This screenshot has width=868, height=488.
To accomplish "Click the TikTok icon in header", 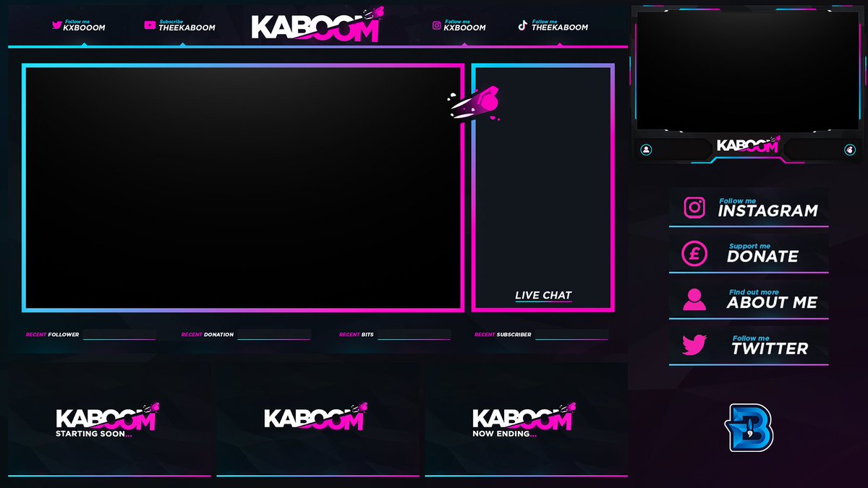I will coord(523,25).
